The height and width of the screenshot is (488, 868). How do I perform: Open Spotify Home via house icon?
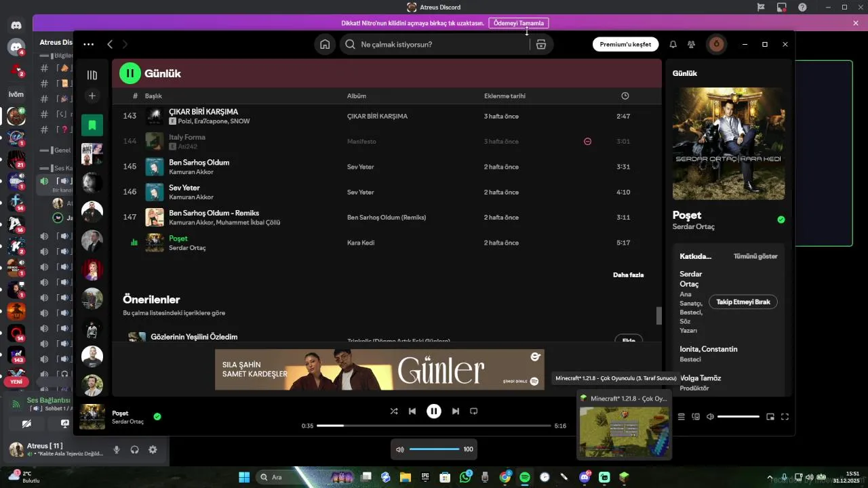coord(325,44)
